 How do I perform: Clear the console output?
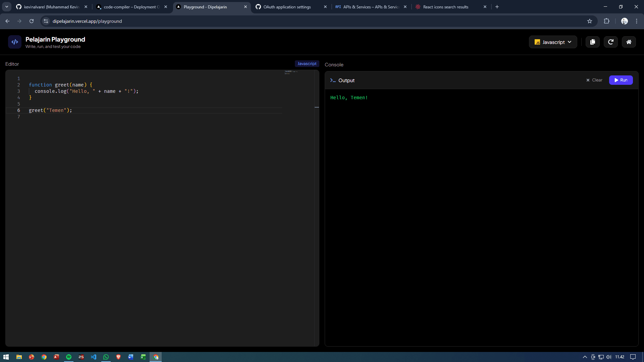point(594,80)
